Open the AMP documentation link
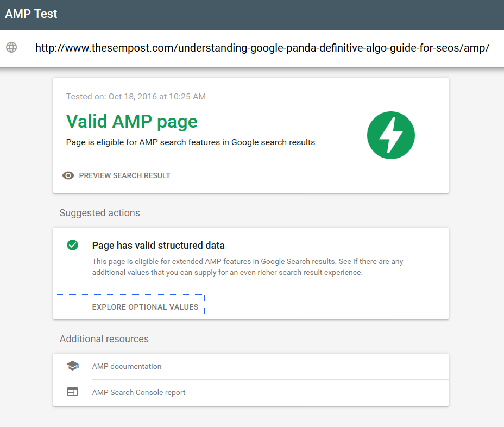Image resolution: width=504 pixels, height=427 pixels. [127, 366]
